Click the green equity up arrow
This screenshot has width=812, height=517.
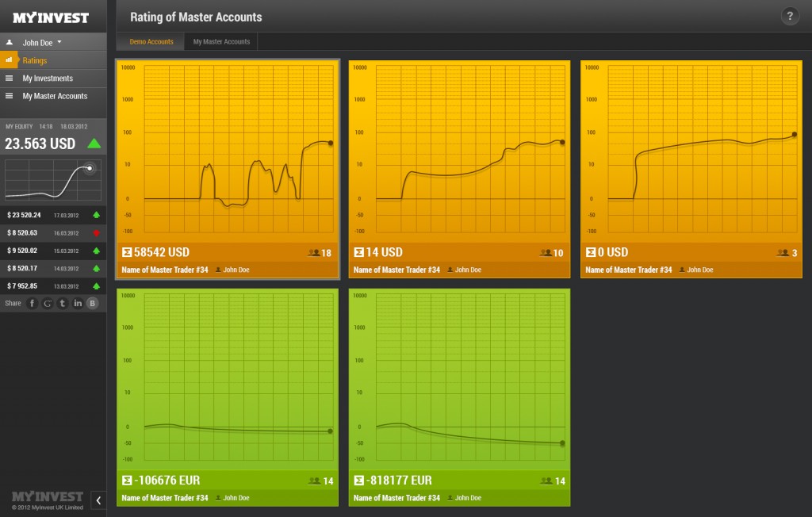[x=94, y=144]
